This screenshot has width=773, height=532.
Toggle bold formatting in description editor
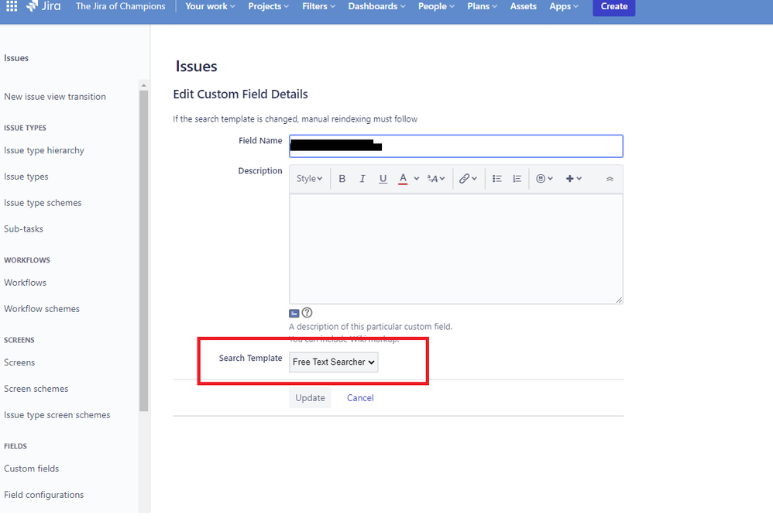[342, 178]
